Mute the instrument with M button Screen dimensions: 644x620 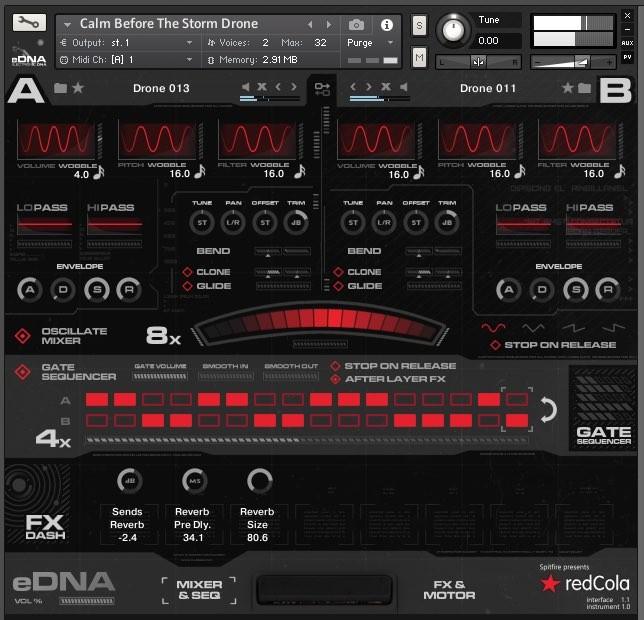pos(419,57)
